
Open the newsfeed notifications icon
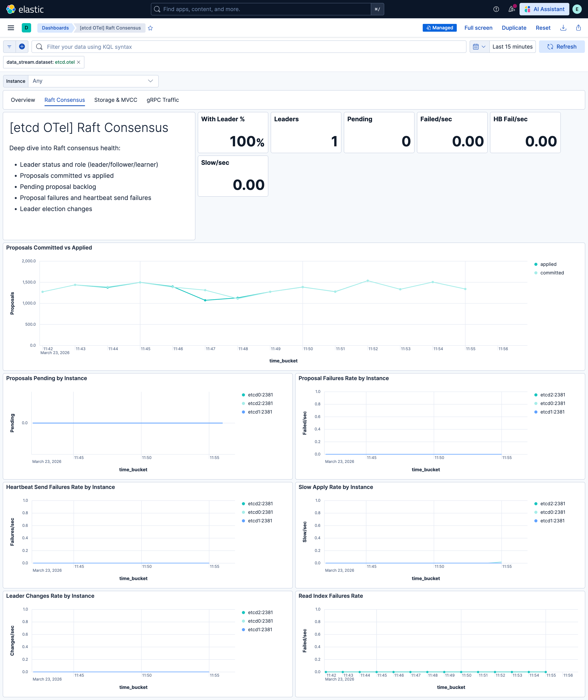point(512,9)
